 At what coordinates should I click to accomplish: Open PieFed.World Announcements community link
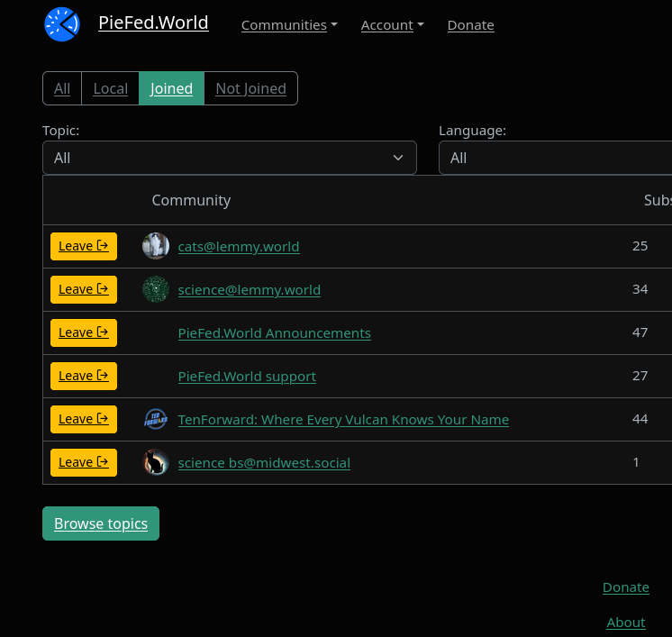click(x=274, y=333)
